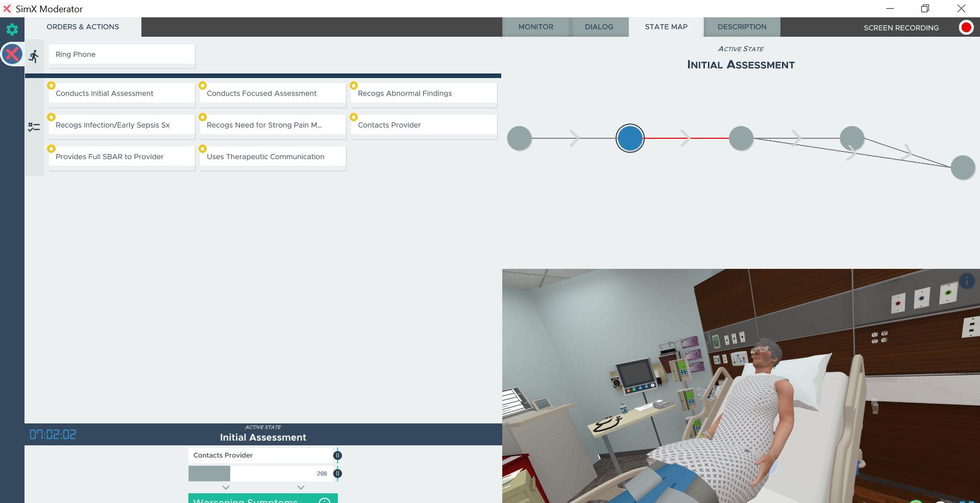Click the 298 timer progress bar
The image size is (980, 503).
click(260, 473)
